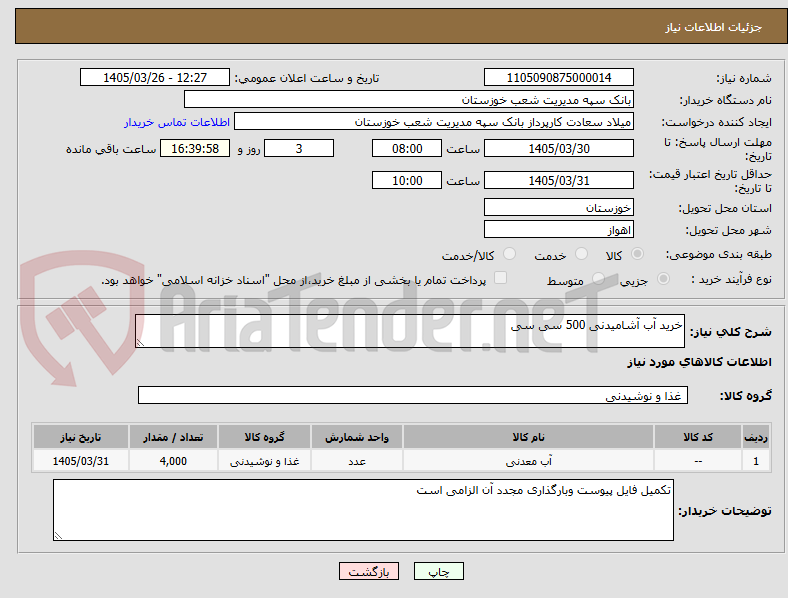Screen dimensions: 788x598
Task: Click the response deadline date 1405/03/30
Action: point(558,149)
